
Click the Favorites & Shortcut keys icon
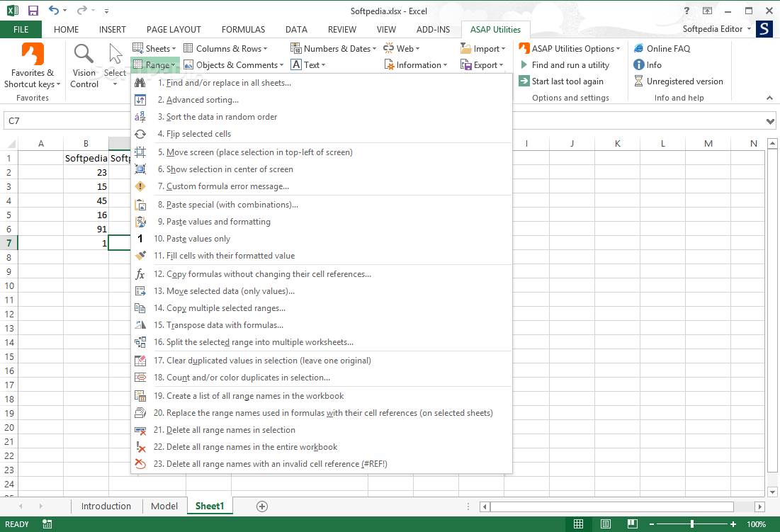click(x=33, y=54)
